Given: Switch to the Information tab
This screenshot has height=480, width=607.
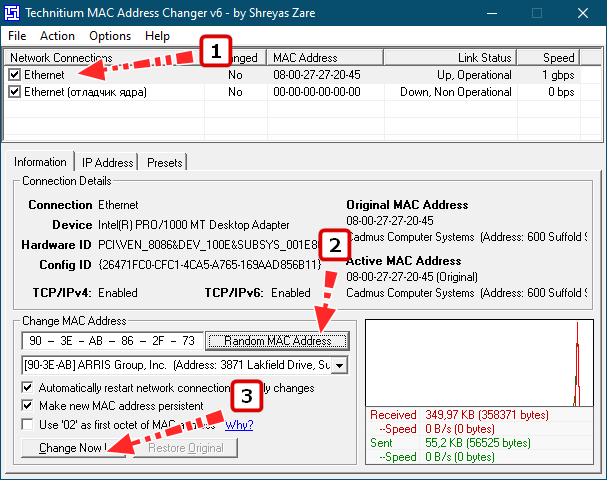Looking at the screenshot, I should click(40, 162).
